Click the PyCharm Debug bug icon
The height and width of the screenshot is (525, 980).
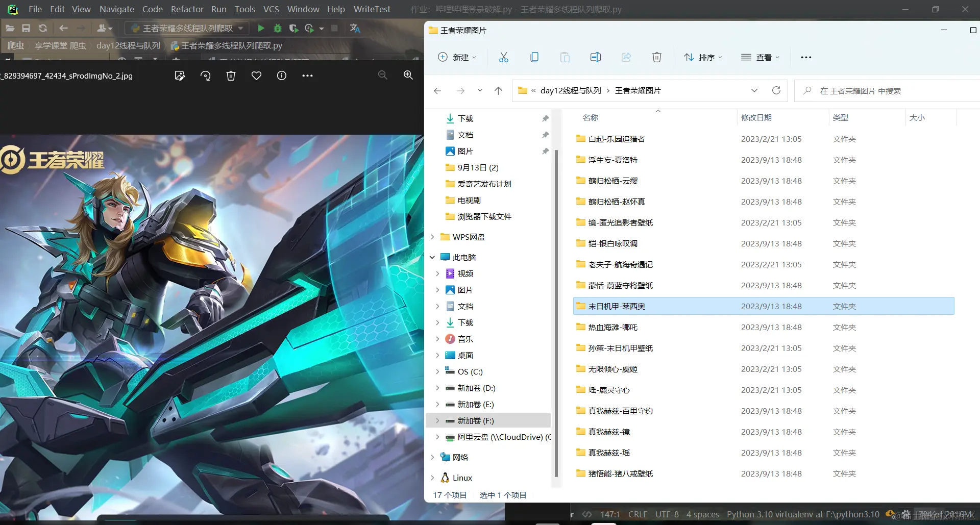278,28
